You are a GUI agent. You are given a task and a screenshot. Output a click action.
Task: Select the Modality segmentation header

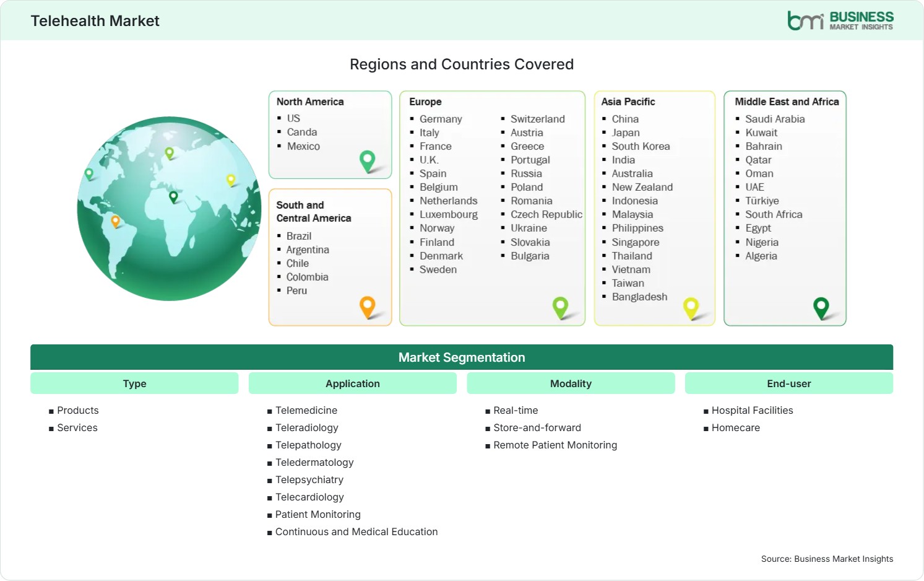[x=571, y=383]
